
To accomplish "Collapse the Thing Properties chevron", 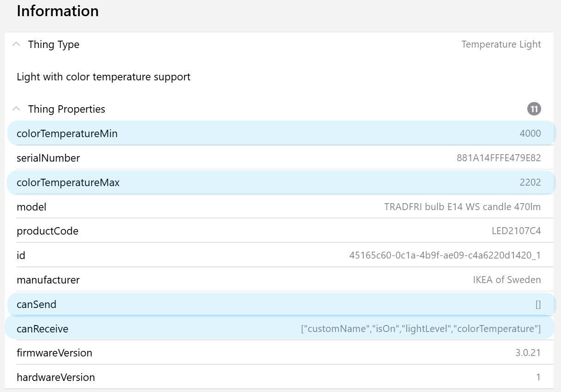I will click(x=16, y=109).
